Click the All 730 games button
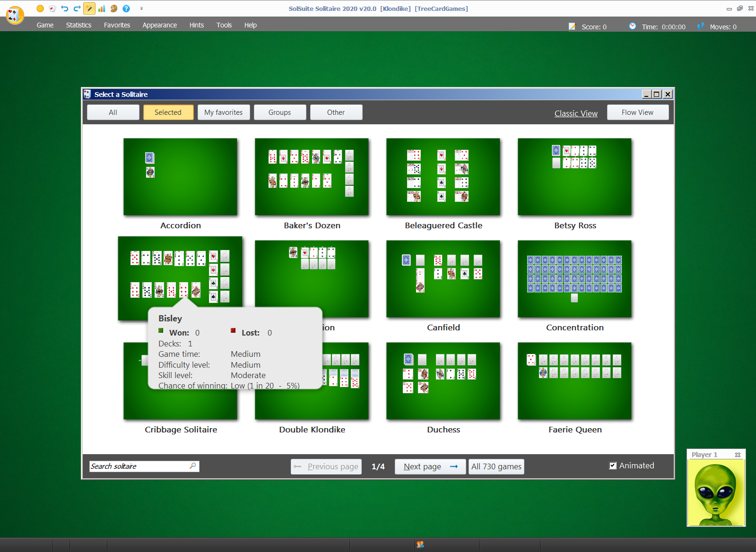 pyautogui.click(x=496, y=466)
